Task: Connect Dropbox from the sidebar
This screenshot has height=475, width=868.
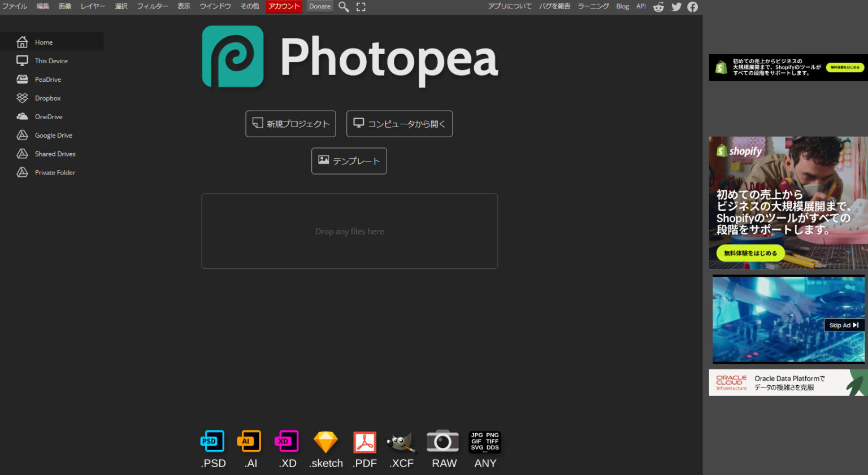Action: [x=48, y=98]
